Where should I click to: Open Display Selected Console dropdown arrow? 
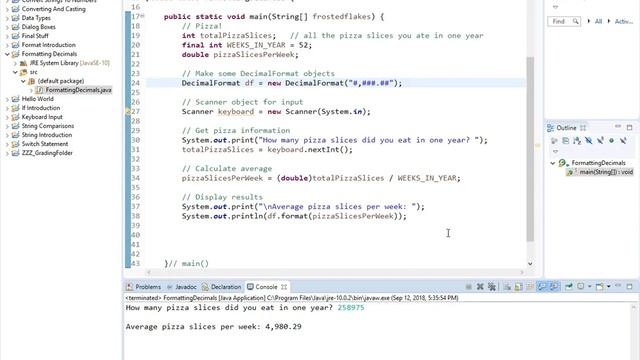tap(590, 287)
